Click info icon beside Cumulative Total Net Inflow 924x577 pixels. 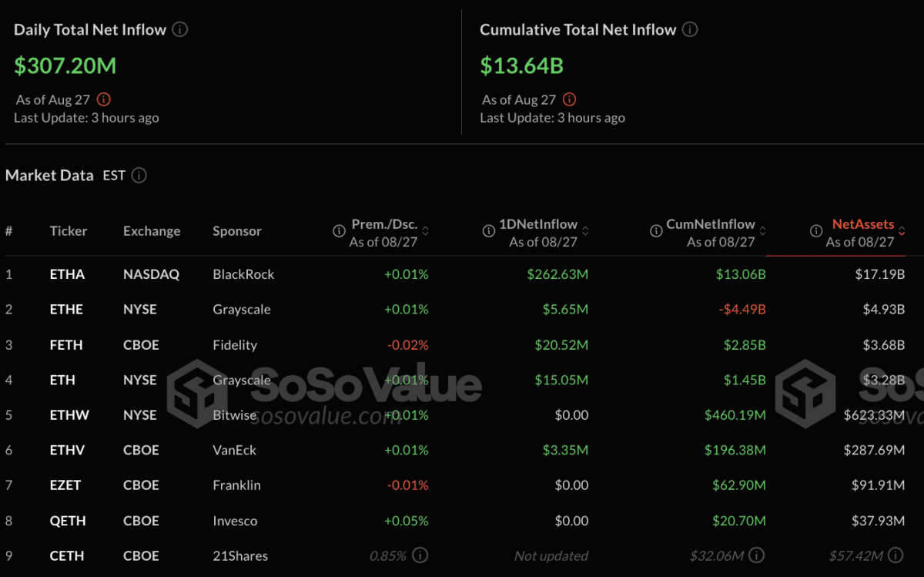691,30
